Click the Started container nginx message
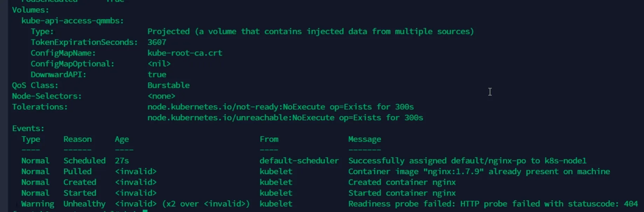The width and height of the screenshot is (644, 212). [x=402, y=193]
